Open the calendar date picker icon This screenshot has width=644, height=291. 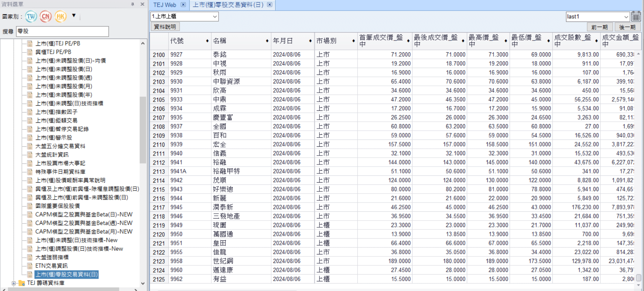point(636,16)
